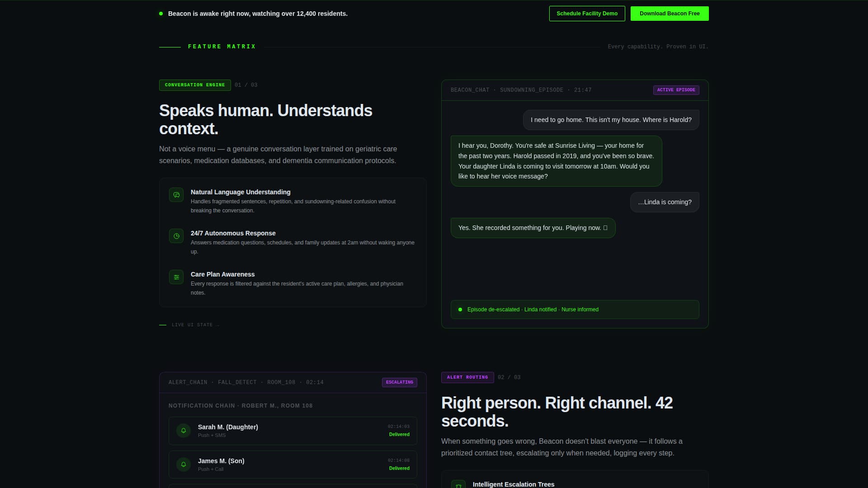
Task: Click the '02 / 03' section counter
Action: tap(509, 377)
